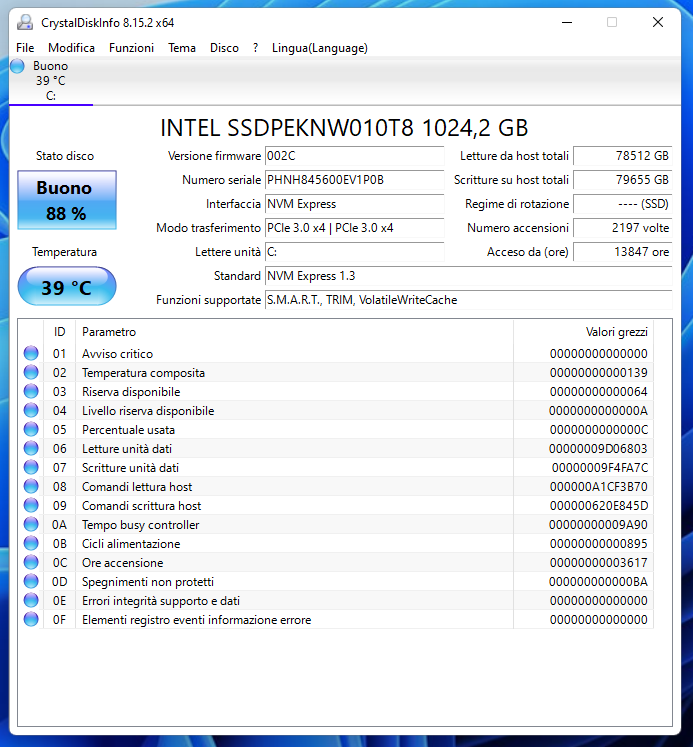This screenshot has height=747, width=693.
Task: Click the Lettere unità C: field
Action: tap(354, 252)
